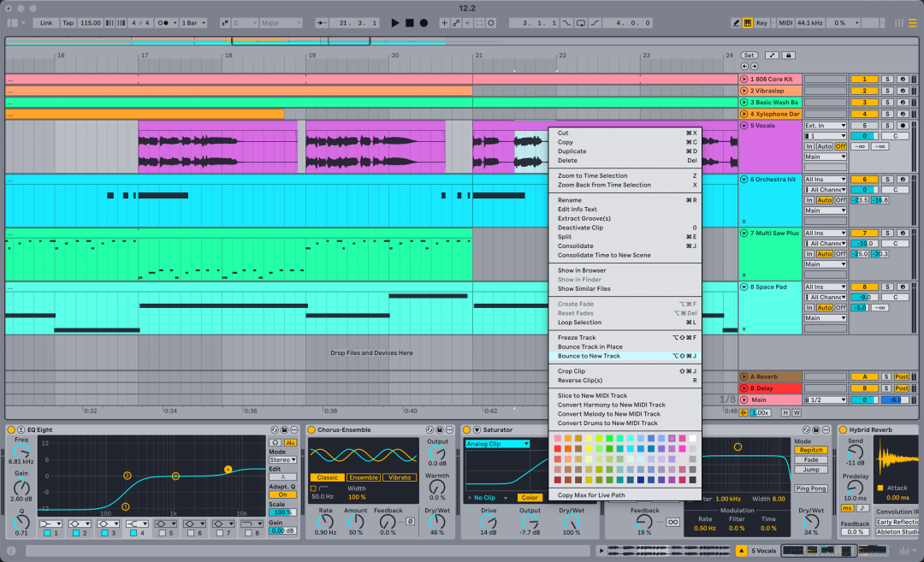The image size is (924, 562).
Task: Open the 1 Bar quantization dropdown
Action: click(194, 23)
